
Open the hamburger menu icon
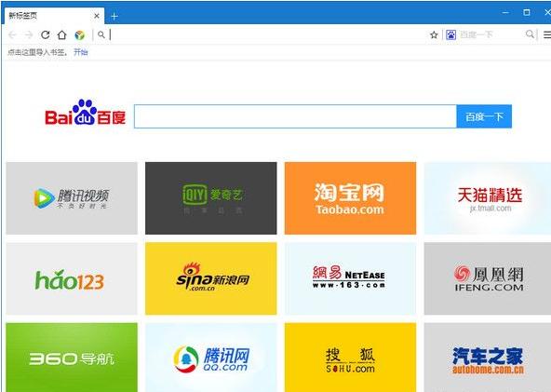547,34
